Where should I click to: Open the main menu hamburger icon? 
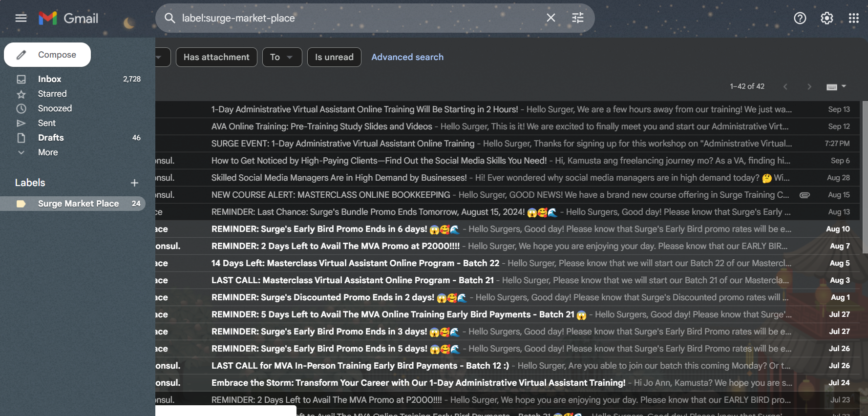click(21, 18)
